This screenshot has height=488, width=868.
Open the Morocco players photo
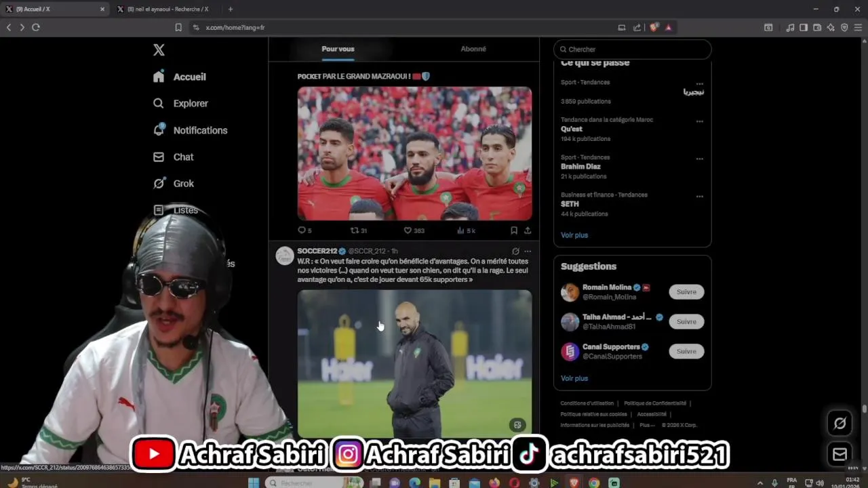point(414,153)
